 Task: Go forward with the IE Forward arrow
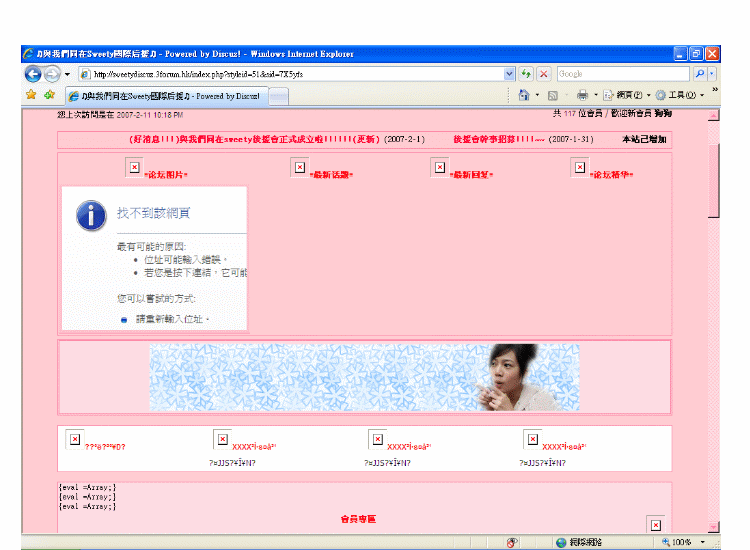[52, 74]
